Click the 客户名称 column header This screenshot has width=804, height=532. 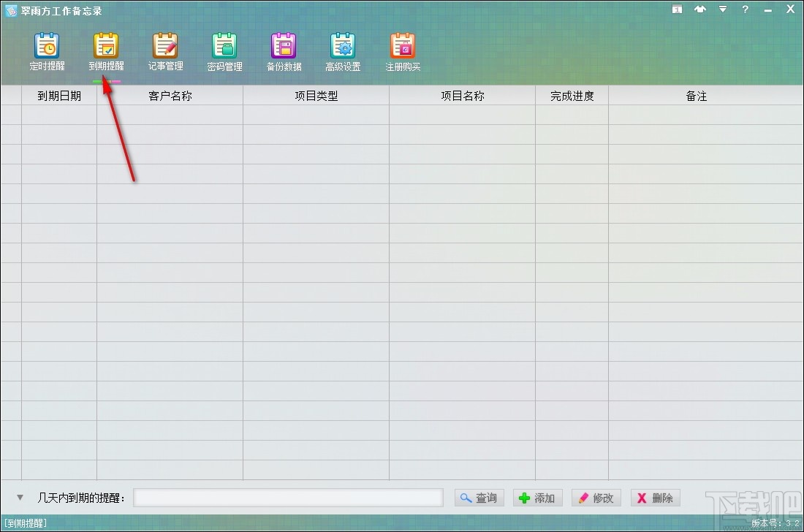pos(170,96)
